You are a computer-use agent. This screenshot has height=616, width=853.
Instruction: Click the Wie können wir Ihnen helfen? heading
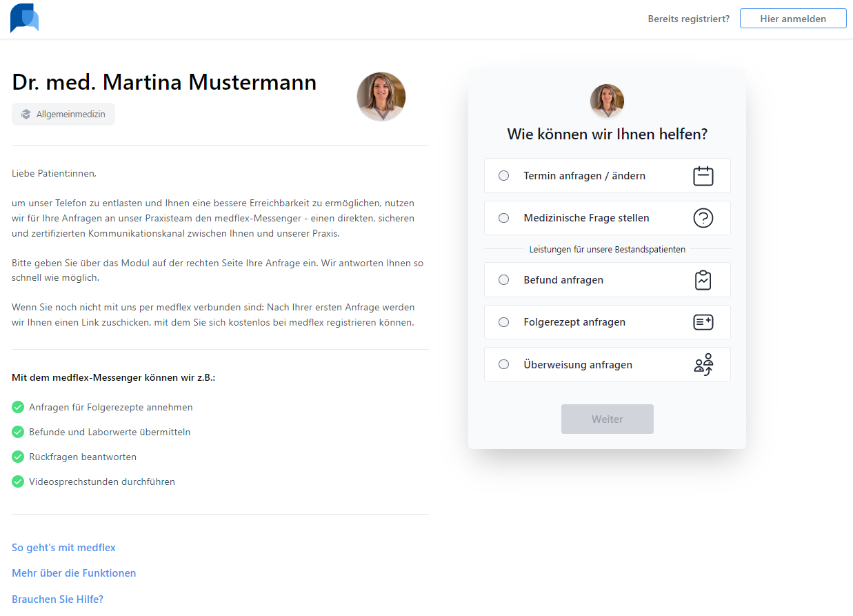tap(607, 135)
